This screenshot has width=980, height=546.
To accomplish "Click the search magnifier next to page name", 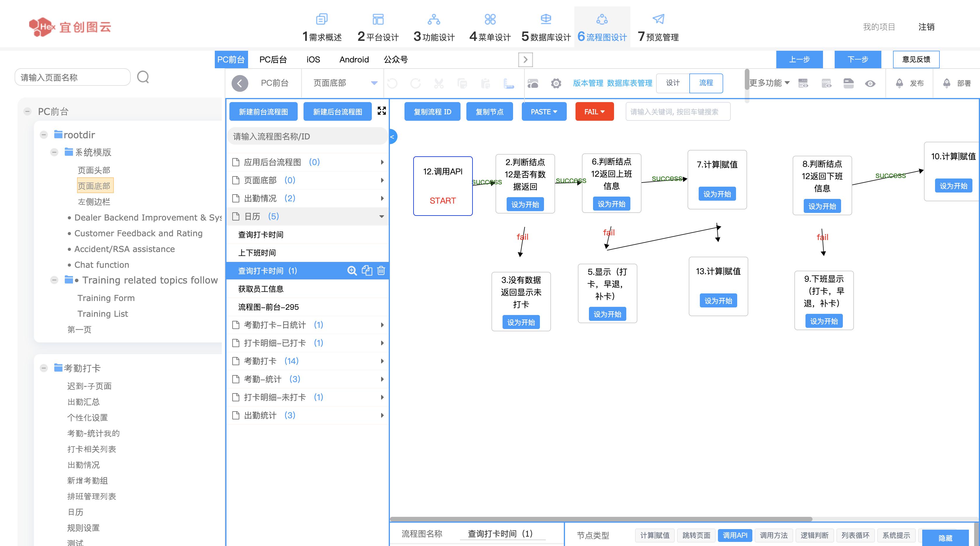I will coord(143,77).
